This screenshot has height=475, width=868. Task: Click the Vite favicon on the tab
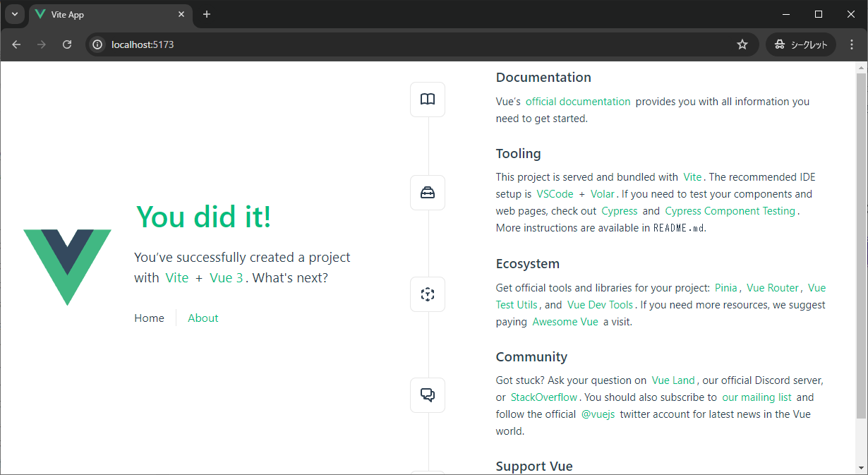[40, 14]
